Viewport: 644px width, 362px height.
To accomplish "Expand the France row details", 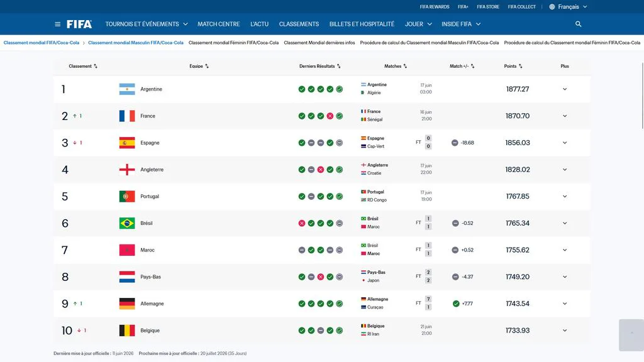I will [x=565, y=116].
